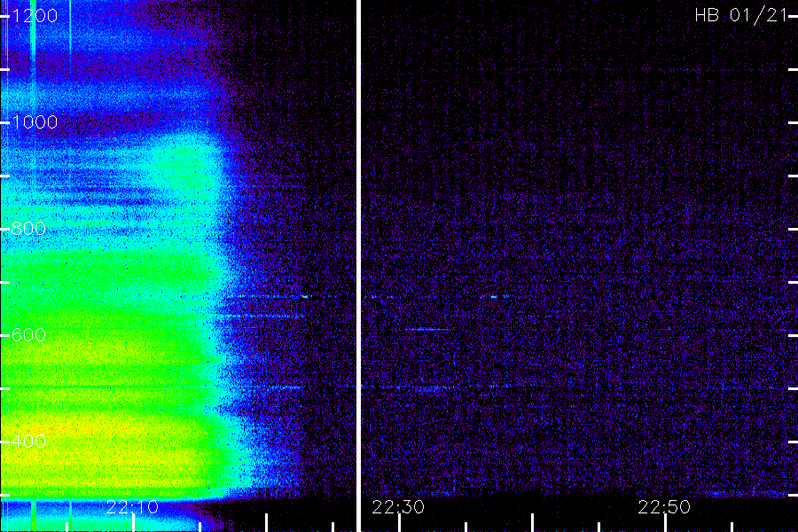Click the 22:30 time axis label
This screenshot has width=798, height=532.
click(398, 507)
